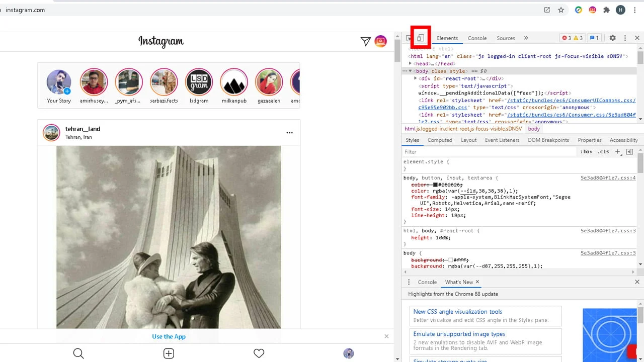Toggle the computed styles sidebar pane
The height and width of the screenshot is (362, 644).
[629, 152]
